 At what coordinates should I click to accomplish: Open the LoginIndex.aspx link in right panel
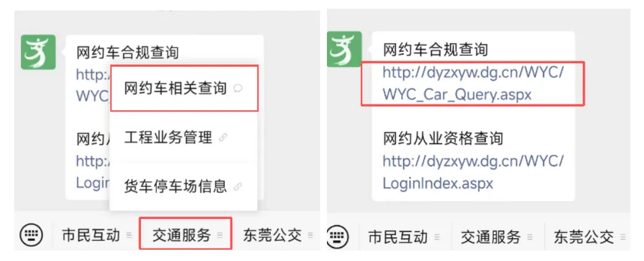(x=473, y=172)
